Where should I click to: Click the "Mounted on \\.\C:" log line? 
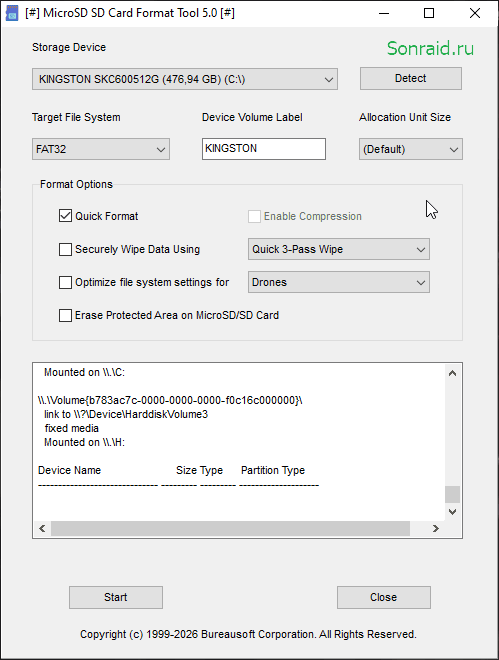[85, 373]
